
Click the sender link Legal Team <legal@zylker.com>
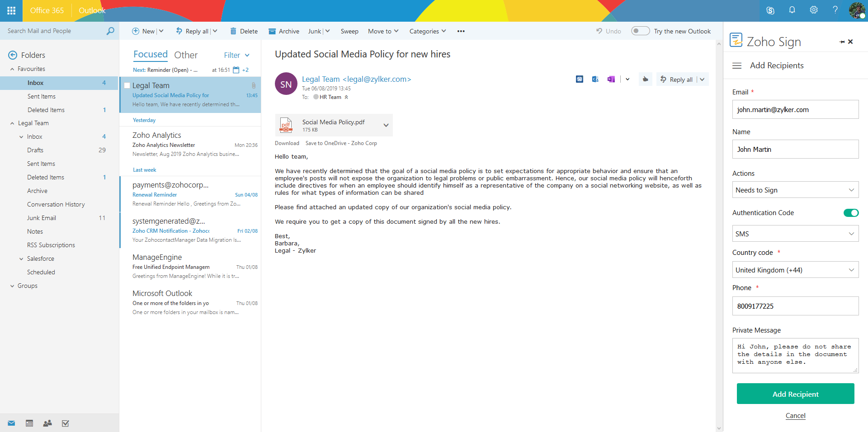point(357,79)
